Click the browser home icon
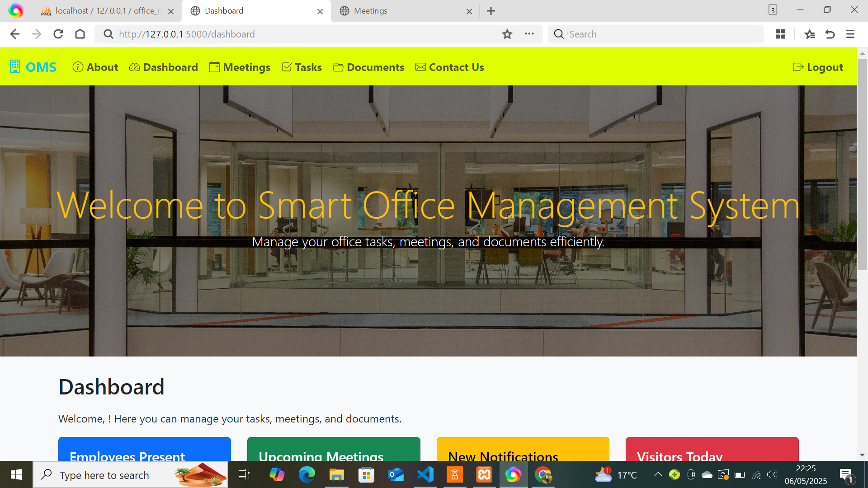The height and width of the screenshot is (488, 868). [x=80, y=34]
